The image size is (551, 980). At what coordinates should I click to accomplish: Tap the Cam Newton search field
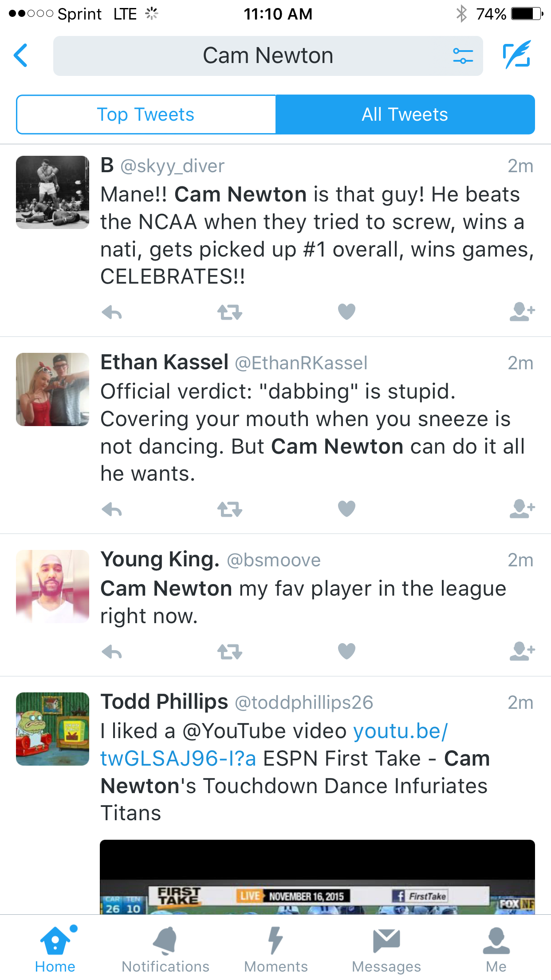coord(268,56)
